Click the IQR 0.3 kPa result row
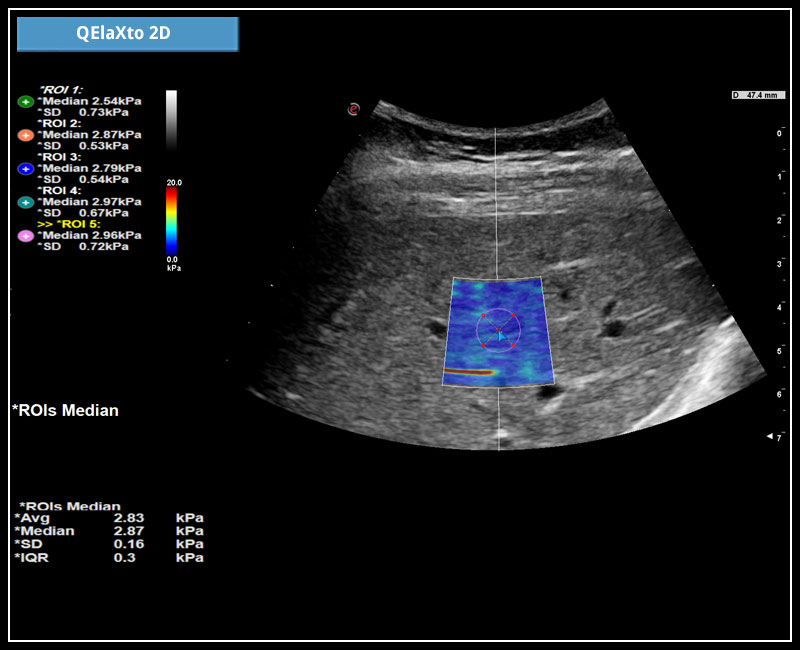 point(110,557)
